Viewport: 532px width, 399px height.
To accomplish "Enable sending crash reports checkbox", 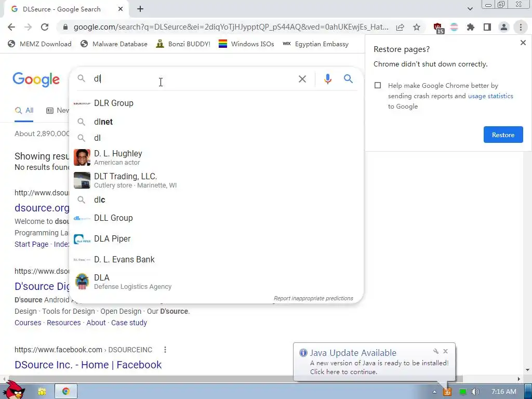I will point(378,86).
